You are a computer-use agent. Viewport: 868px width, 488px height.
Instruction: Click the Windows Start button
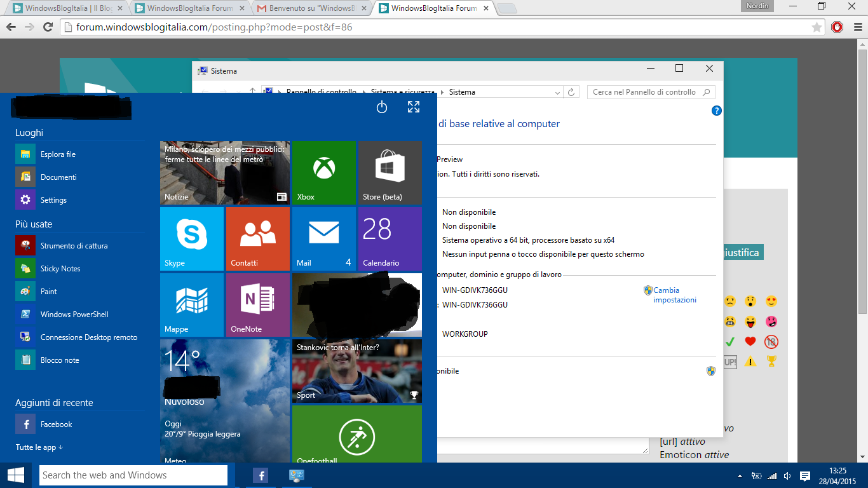(x=16, y=475)
